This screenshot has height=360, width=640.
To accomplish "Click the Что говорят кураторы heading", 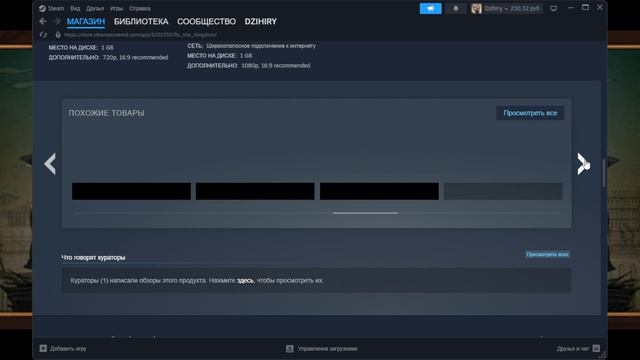I will (93, 258).
